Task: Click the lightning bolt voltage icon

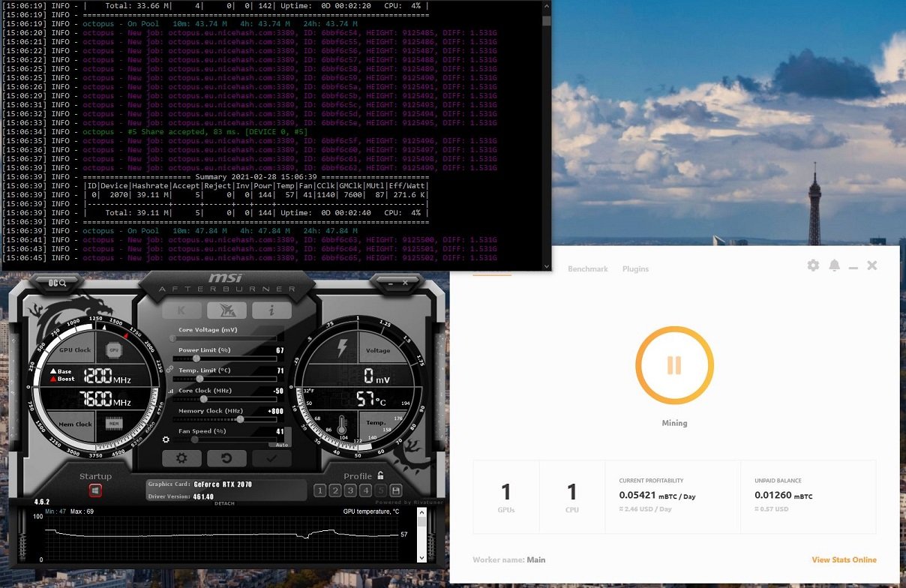Action: [343, 348]
